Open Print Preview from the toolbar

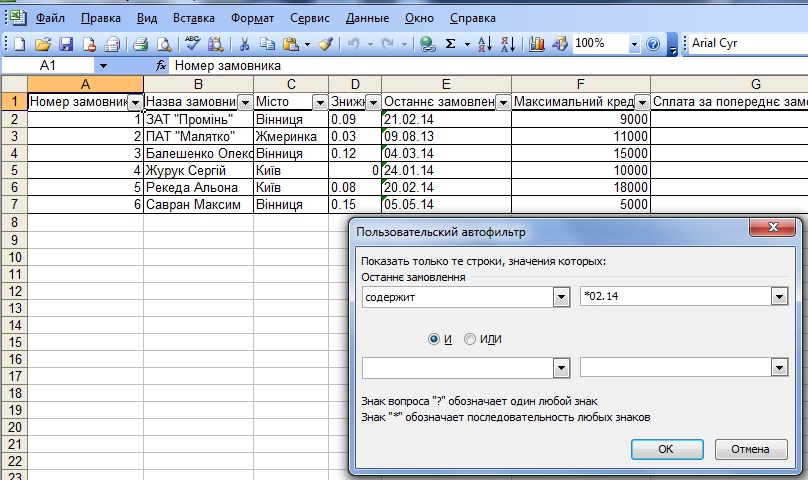point(164,44)
